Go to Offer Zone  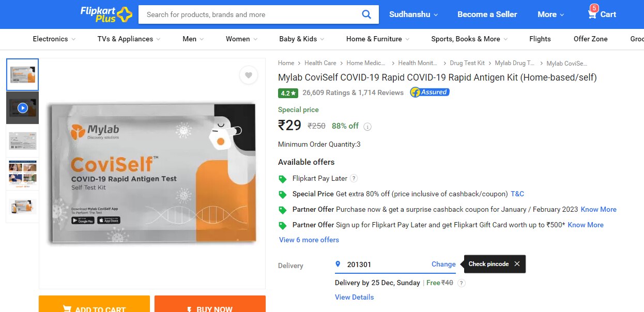coord(590,39)
